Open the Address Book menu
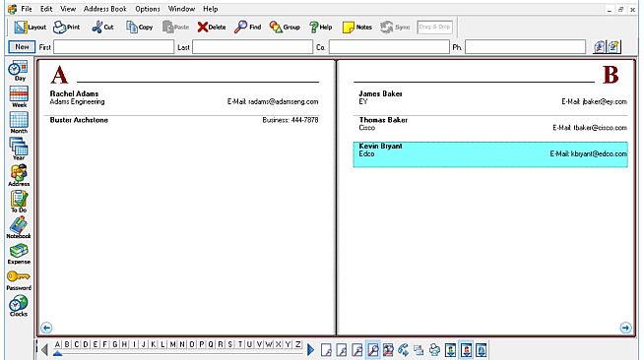Screen dimensions: 644x360 point(105,9)
